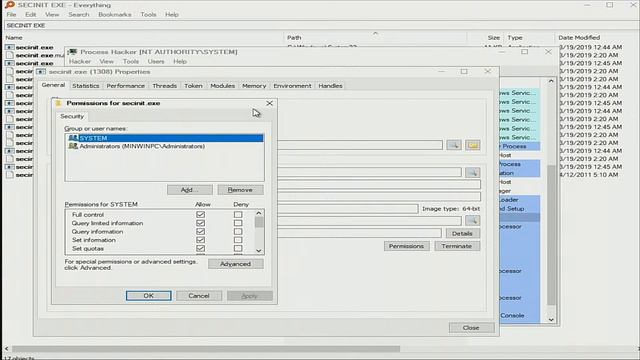Select SYSTEM in group or user names
Image resolution: width=640 pixels, height=360 pixels.
click(x=164, y=138)
